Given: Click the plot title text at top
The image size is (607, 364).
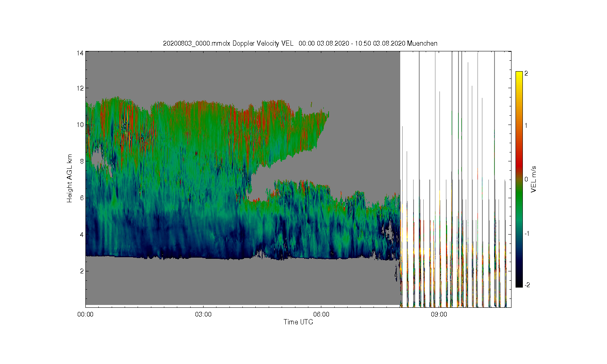Looking at the screenshot, I should pyautogui.click(x=300, y=43).
